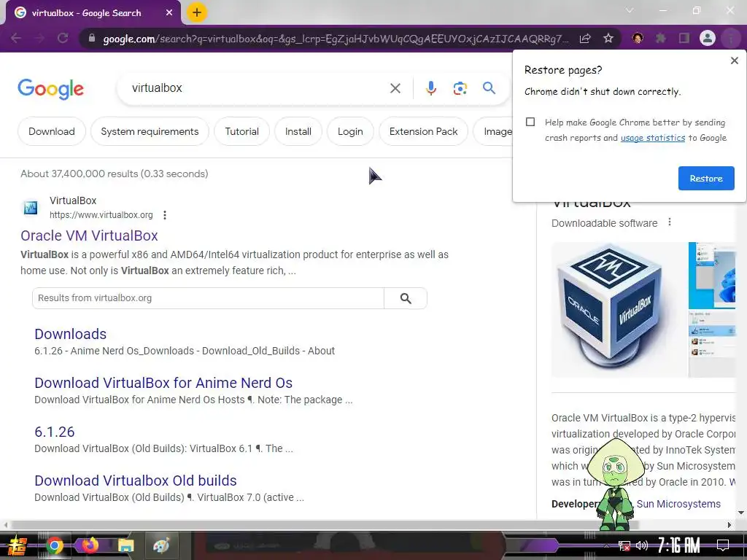Image resolution: width=747 pixels, height=560 pixels.
Task: Click the address bar URL
Action: [336, 39]
